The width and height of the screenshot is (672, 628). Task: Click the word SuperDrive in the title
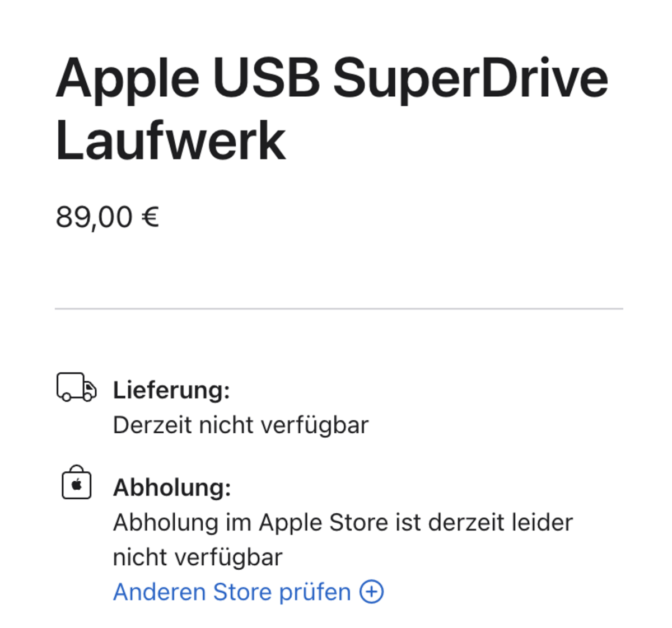(470, 78)
